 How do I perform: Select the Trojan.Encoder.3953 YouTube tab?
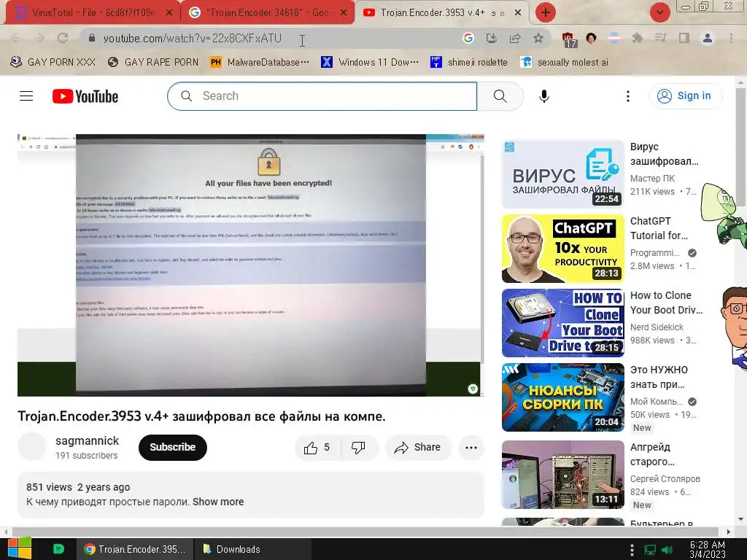point(442,13)
